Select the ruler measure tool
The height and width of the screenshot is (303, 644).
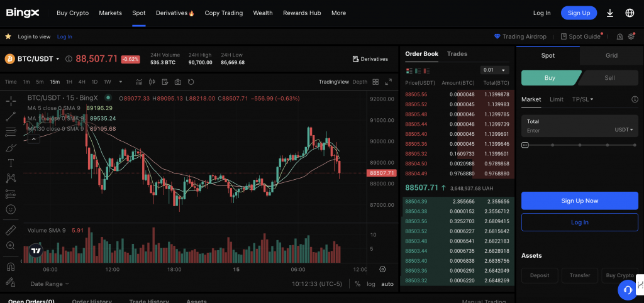(x=11, y=230)
